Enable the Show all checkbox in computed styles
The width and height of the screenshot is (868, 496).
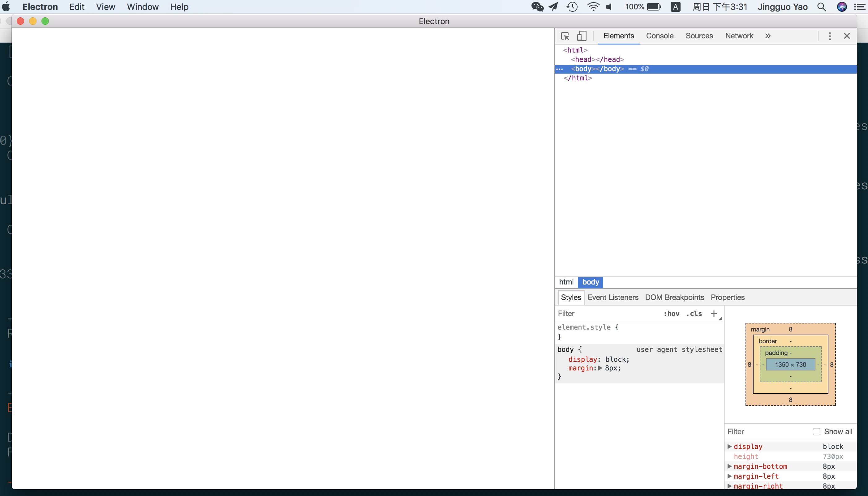click(817, 431)
